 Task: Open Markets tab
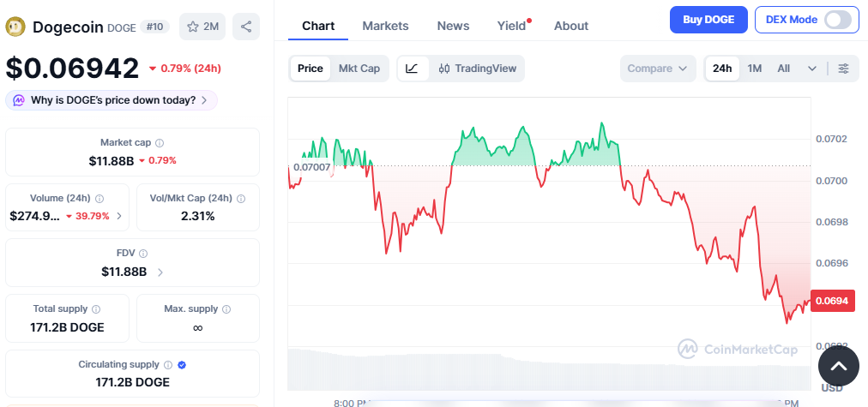click(385, 26)
